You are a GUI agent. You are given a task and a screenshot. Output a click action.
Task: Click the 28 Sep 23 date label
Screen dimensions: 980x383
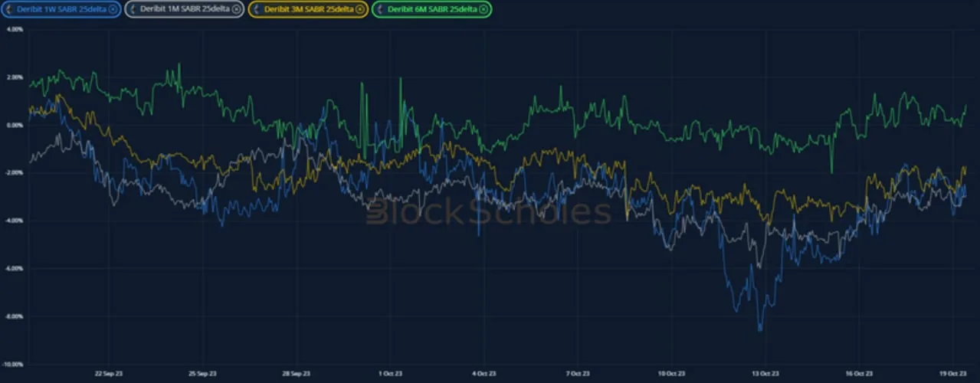pos(296,374)
